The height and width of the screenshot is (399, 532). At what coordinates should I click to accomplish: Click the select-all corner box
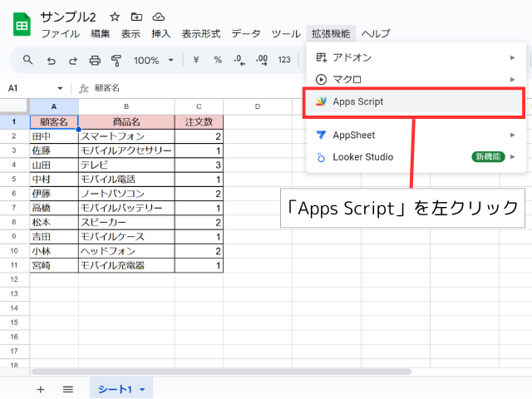pos(14,106)
